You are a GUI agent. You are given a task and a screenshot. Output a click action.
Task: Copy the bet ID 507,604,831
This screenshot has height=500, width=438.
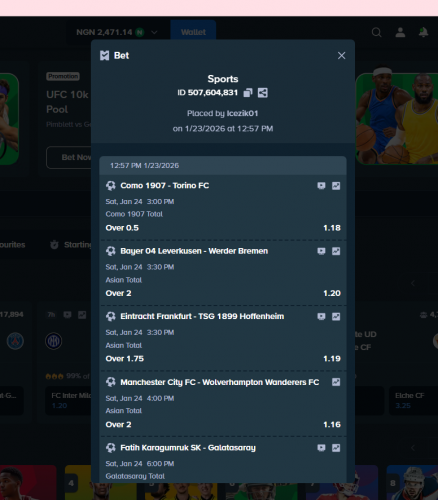point(248,93)
